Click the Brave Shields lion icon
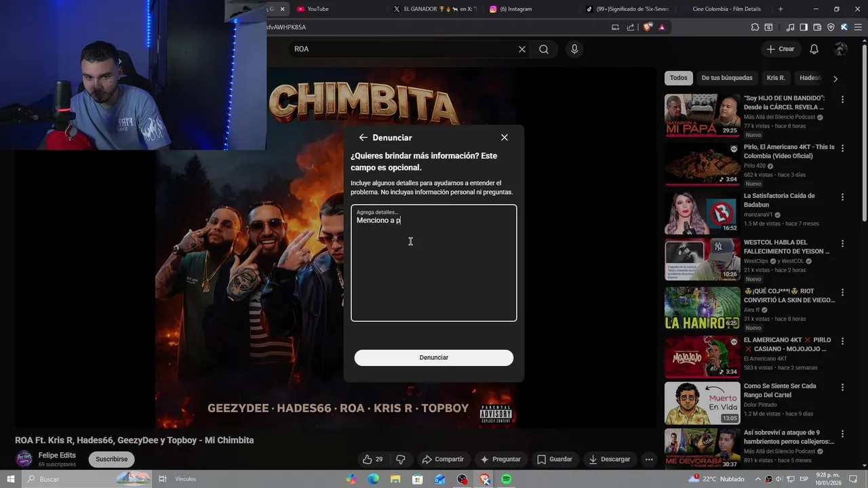This screenshot has height=488, width=868. (x=648, y=27)
